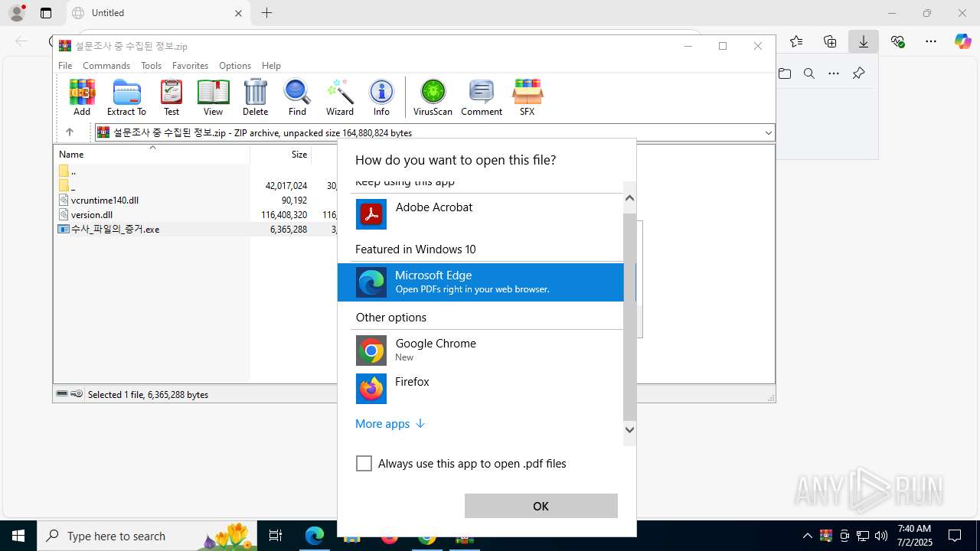Open Edge tab actions menu icon
Image resolution: width=980 pixels, height=551 pixels.
pos(46,13)
